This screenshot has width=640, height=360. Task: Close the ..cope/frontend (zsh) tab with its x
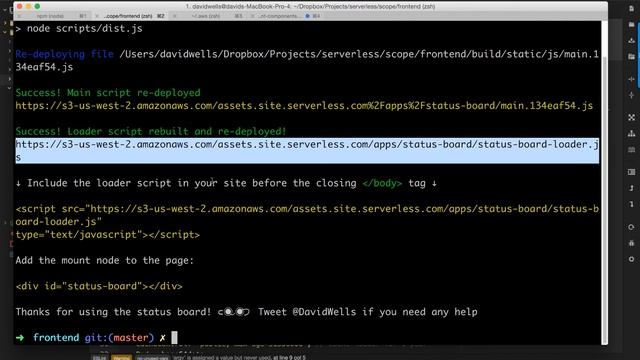pos(97,16)
